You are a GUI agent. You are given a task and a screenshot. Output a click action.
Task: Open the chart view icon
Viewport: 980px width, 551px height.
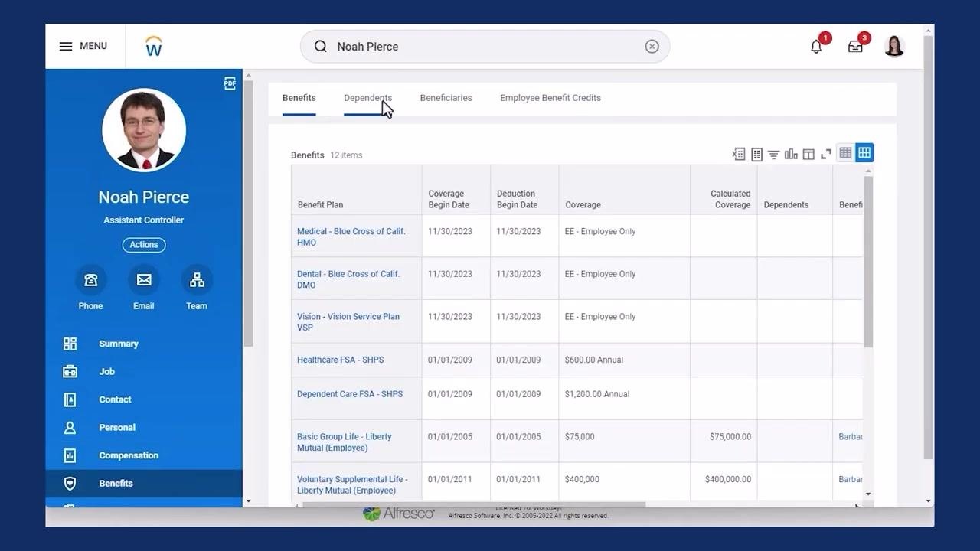point(791,154)
